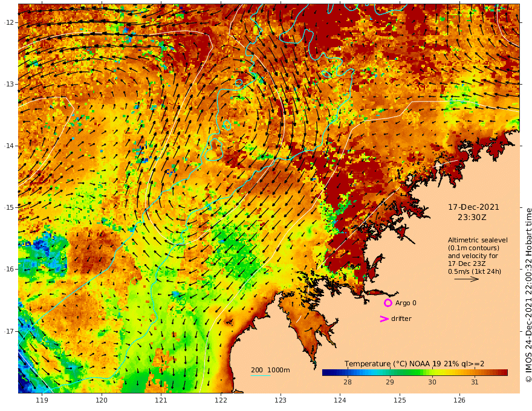Click the longitude label '121'
532x411 pixels.
pyautogui.click(x=161, y=400)
